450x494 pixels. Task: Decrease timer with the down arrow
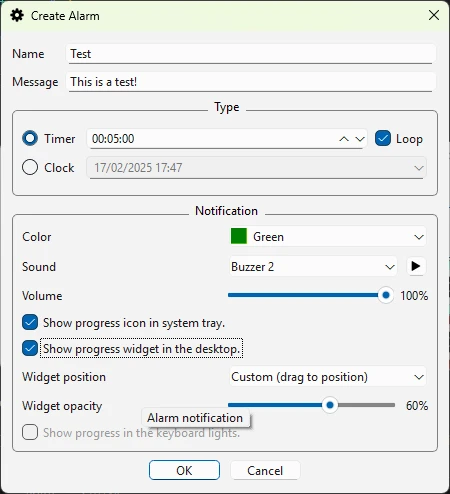click(360, 139)
